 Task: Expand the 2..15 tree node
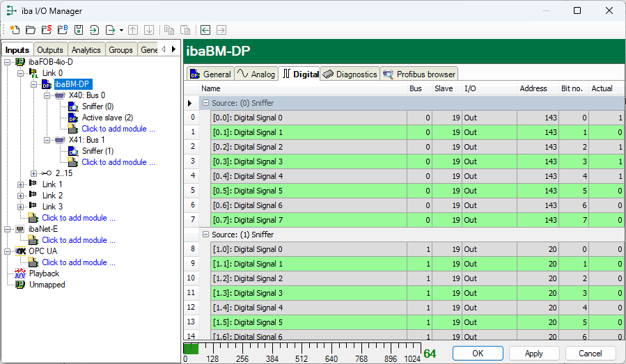coord(34,173)
